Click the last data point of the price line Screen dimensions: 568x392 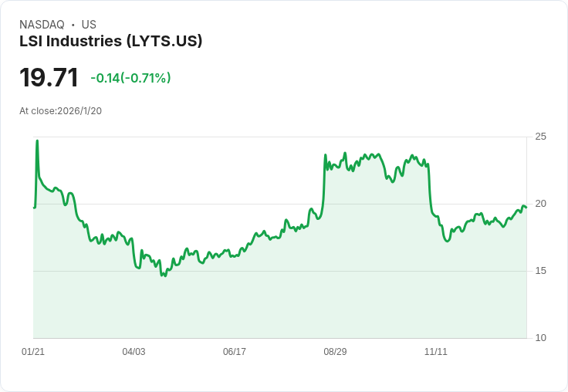(526, 207)
